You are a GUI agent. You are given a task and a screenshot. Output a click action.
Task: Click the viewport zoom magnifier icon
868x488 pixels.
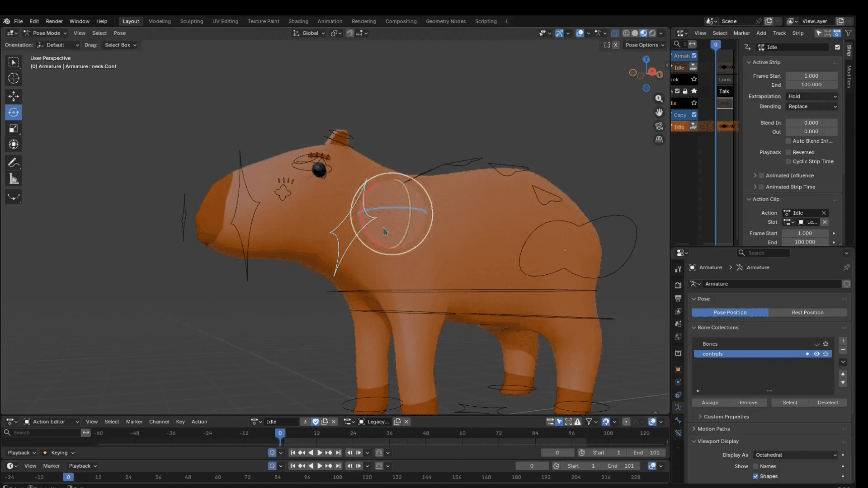[659, 99]
